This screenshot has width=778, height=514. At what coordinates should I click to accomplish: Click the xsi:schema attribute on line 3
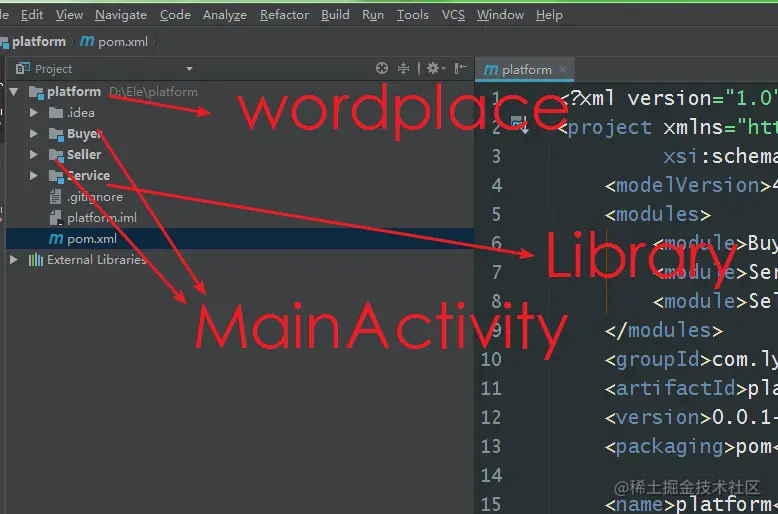point(720,156)
